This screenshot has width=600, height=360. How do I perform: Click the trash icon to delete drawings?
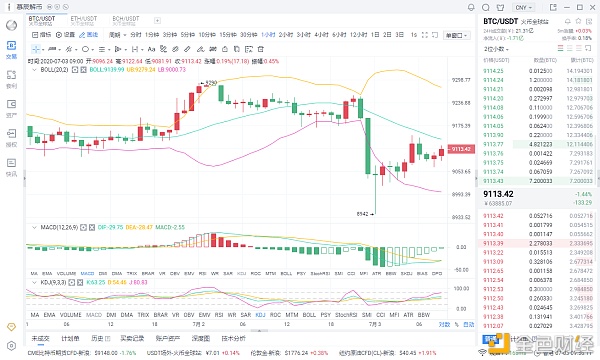pyautogui.click(x=261, y=49)
